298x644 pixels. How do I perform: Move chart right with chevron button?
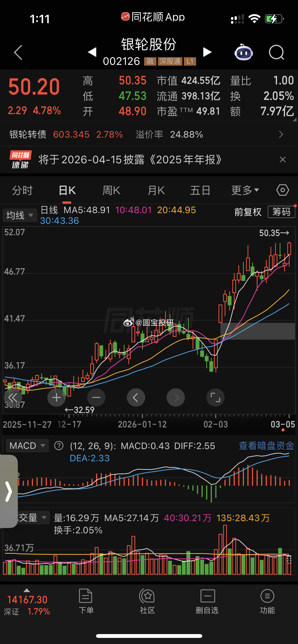point(176,398)
